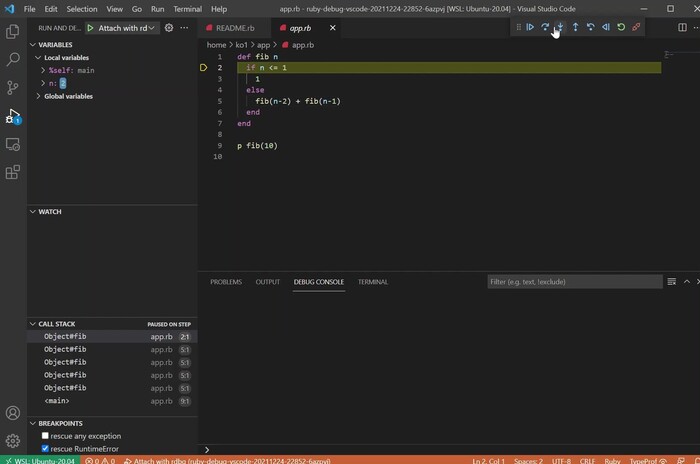Restart the debug session
This screenshot has width=700, height=464.
pos(621,27)
